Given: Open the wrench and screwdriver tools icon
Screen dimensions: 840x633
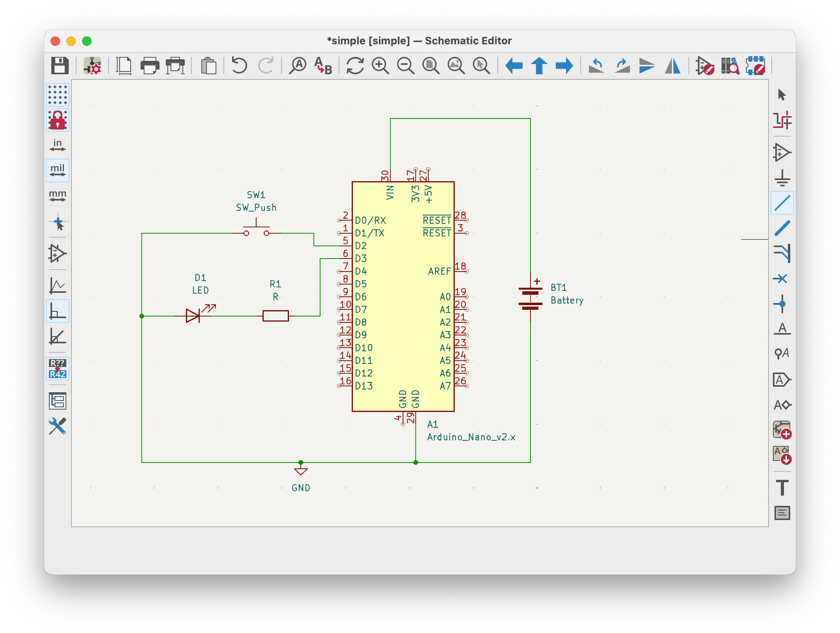Looking at the screenshot, I should [58, 426].
